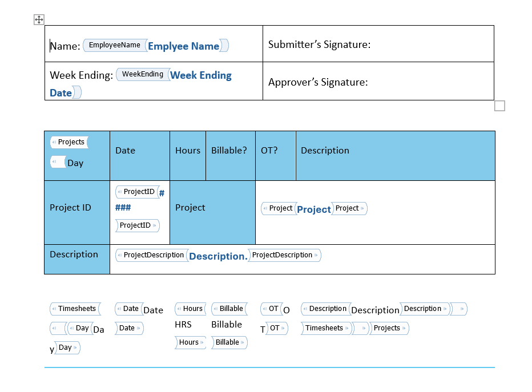The image size is (532, 392).
Task: Click the Billable? column header
Action: coord(231,156)
